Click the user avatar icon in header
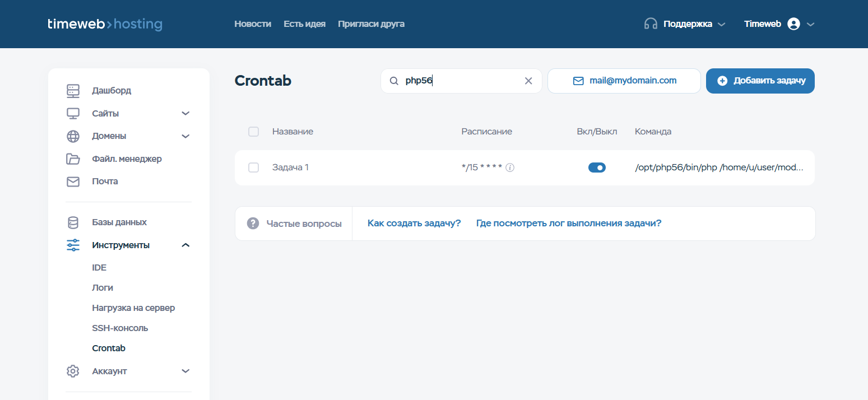 tap(793, 24)
